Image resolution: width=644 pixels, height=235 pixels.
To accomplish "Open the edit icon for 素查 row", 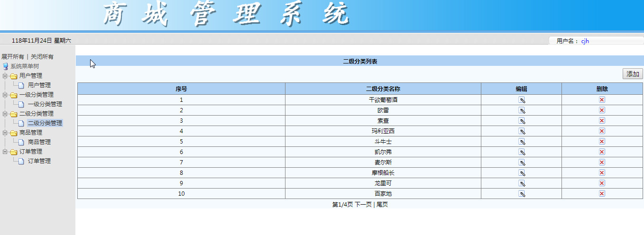I will (522, 121).
